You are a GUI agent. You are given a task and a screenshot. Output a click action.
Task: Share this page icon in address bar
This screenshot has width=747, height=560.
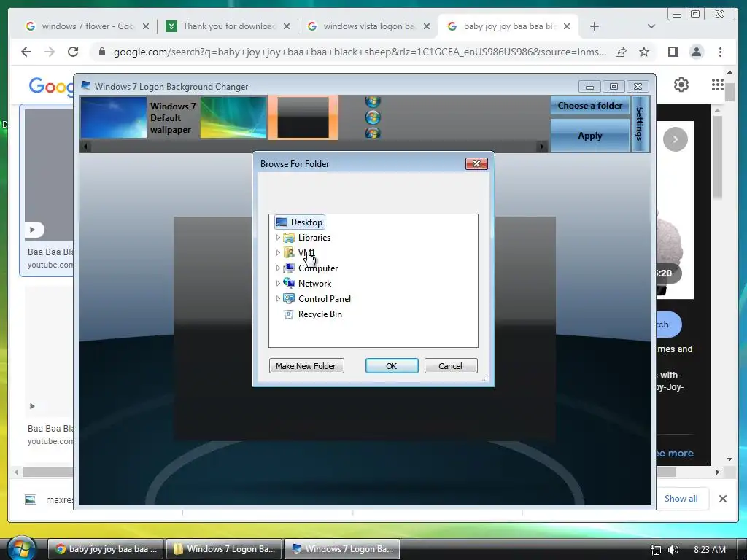621,52
